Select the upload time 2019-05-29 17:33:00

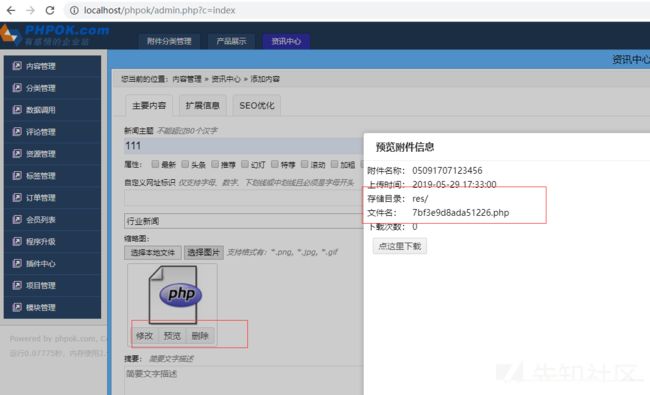[454, 184]
